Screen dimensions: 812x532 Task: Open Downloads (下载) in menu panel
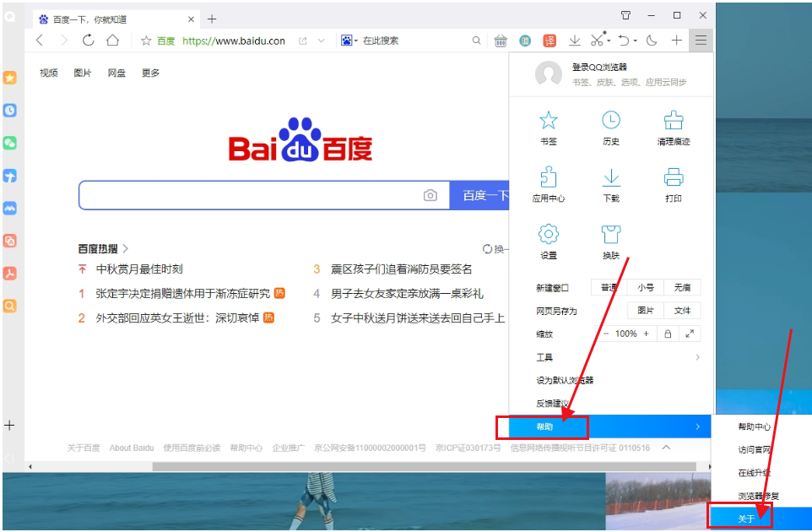tap(611, 184)
